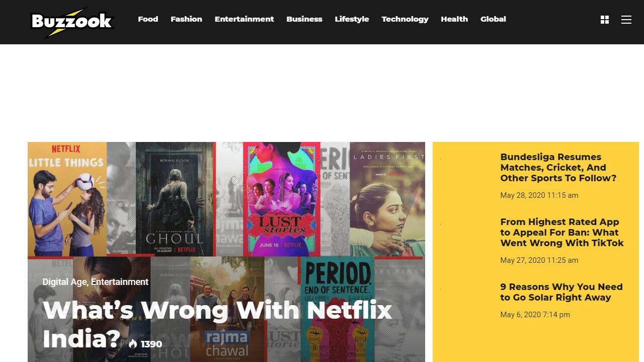The image size is (644, 362).
Task: Open the Bundesliga Resumes Matches article
Action: [558, 168]
